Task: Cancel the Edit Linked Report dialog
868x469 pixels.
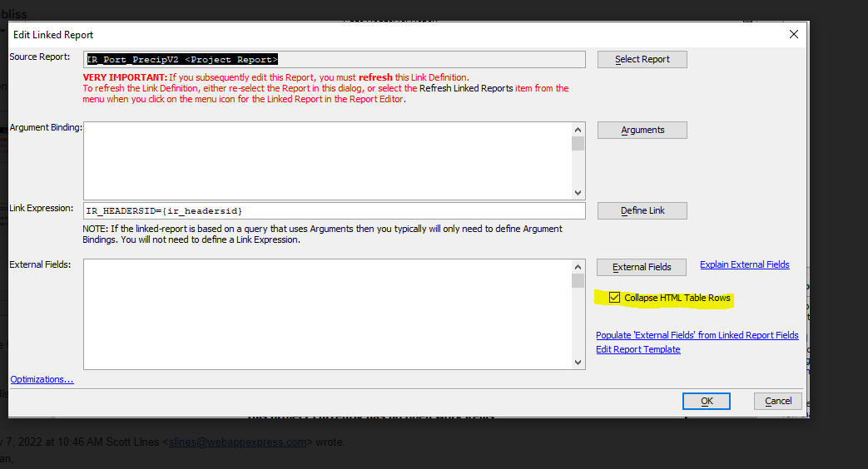Action: [x=778, y=401]
